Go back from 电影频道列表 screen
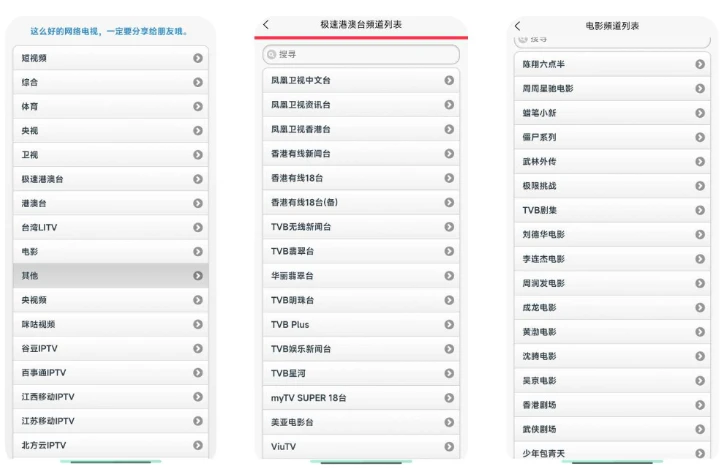This screenshot has width=727, height=472. tap(517, 26)
